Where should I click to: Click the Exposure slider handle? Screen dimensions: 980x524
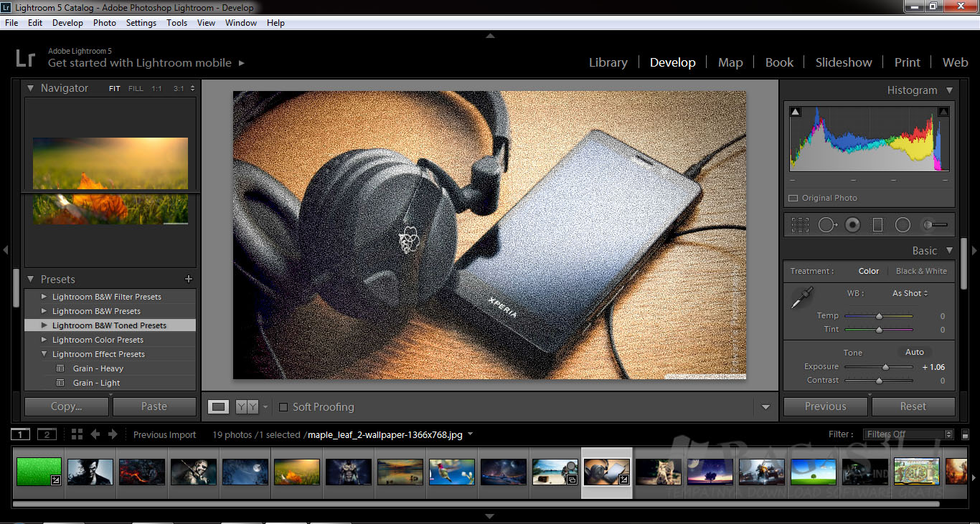click(x=885, y=367)
